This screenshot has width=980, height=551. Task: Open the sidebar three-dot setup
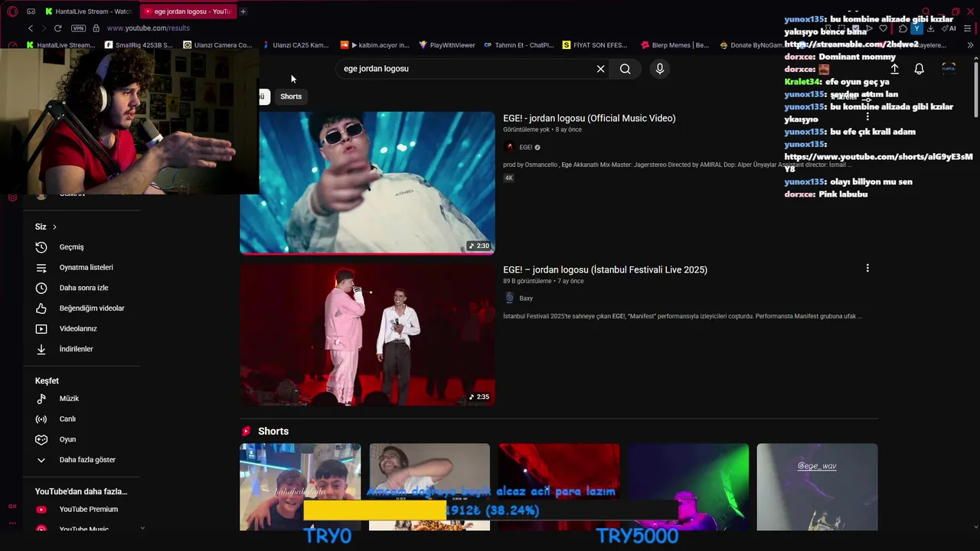[12, 523]
